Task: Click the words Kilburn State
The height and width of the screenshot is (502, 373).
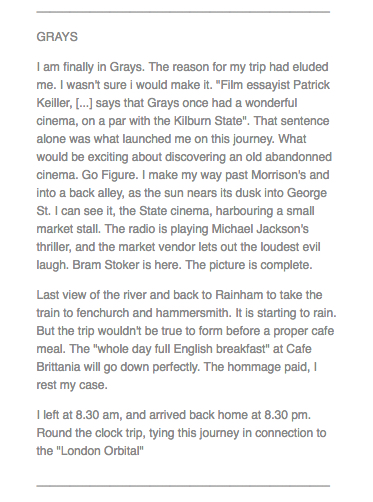Action: click(210, 121)
